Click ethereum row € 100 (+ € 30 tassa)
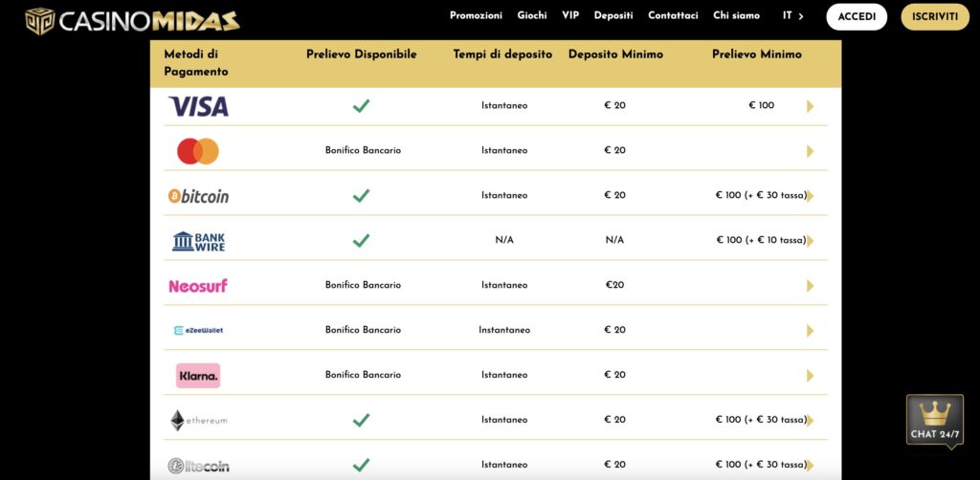The height and width of the screenshot is (480, 980). tap(761, 420)
